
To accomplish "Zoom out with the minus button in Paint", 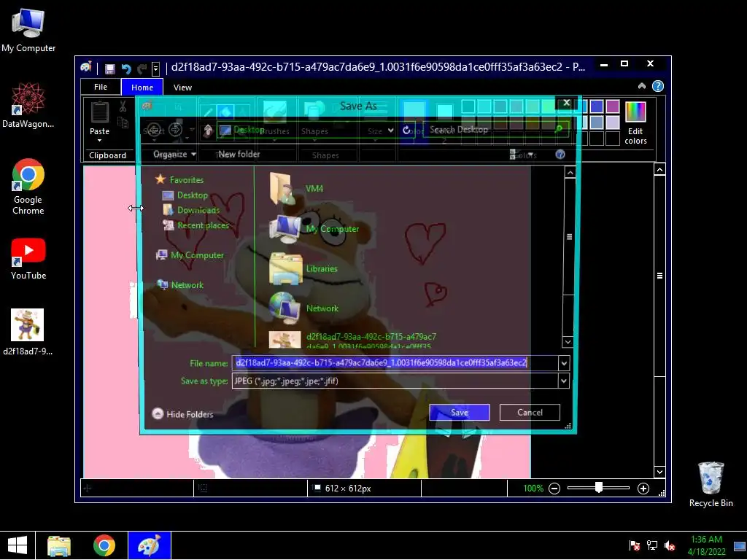I will pyautogui.click(x=554, y=489).
